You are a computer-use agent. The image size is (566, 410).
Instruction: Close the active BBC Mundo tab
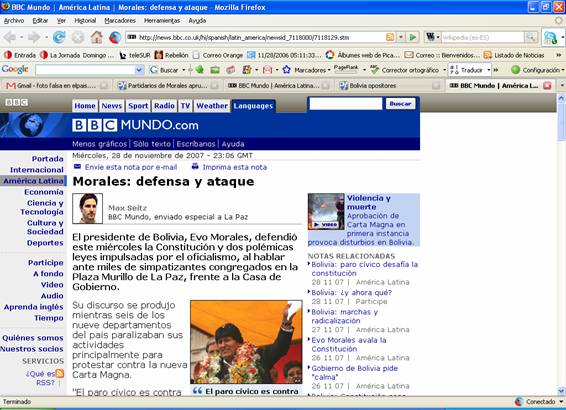547,86
